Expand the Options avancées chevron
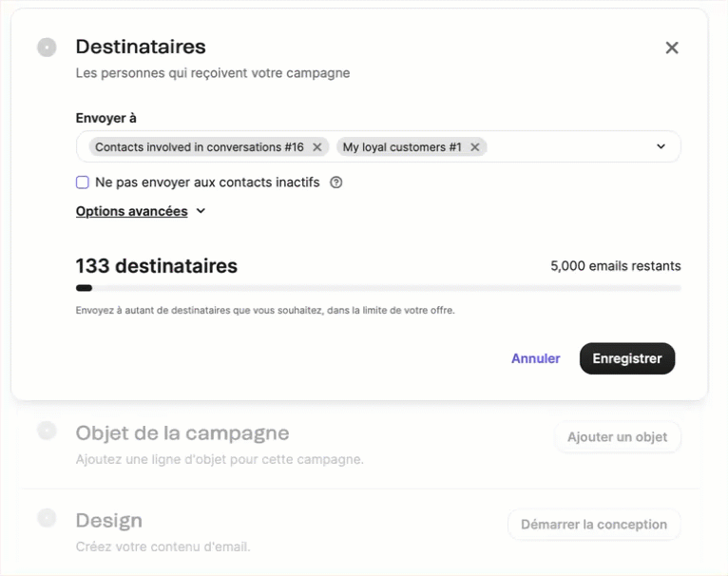728x576 pixels. click(x=201, y=211)
